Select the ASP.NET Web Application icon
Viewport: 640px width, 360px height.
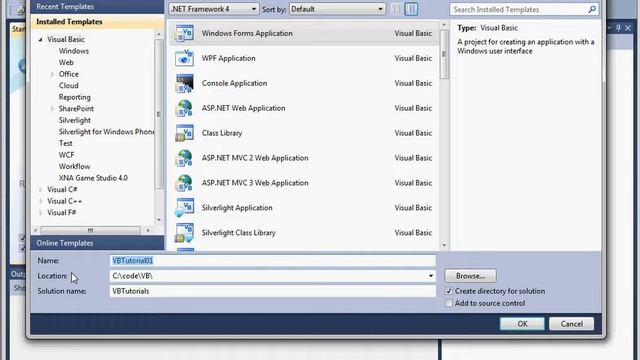point(184,108)
